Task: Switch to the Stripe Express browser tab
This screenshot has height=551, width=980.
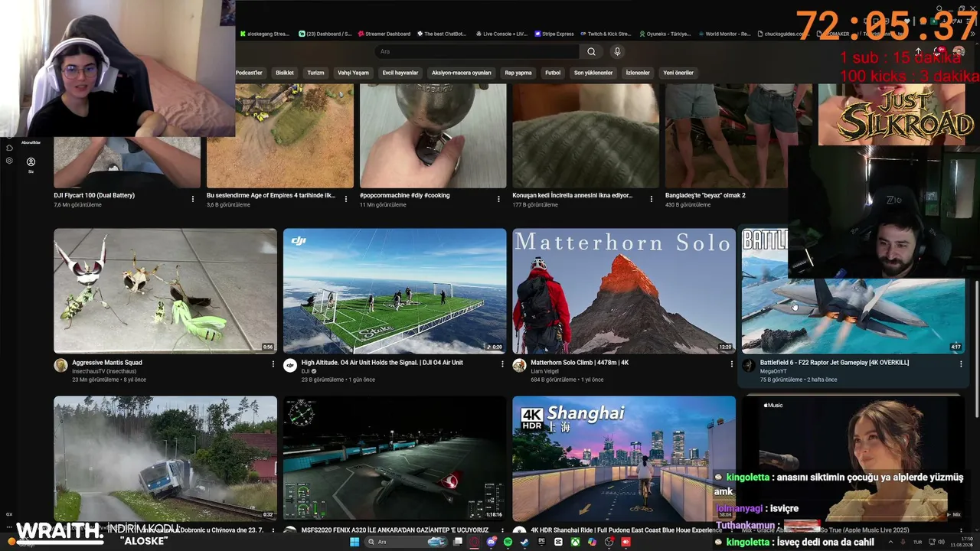Action: tap(555, 34)
